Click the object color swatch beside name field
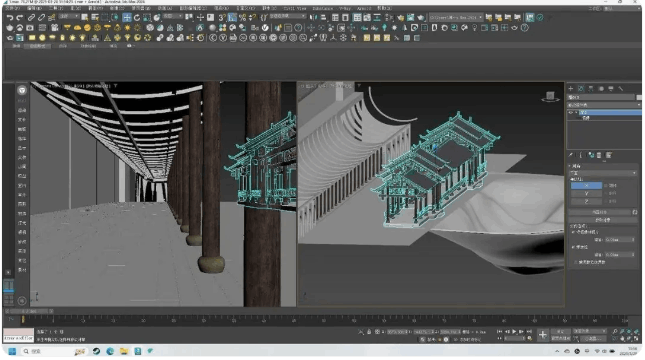645x360 pixels. point(639,97)
